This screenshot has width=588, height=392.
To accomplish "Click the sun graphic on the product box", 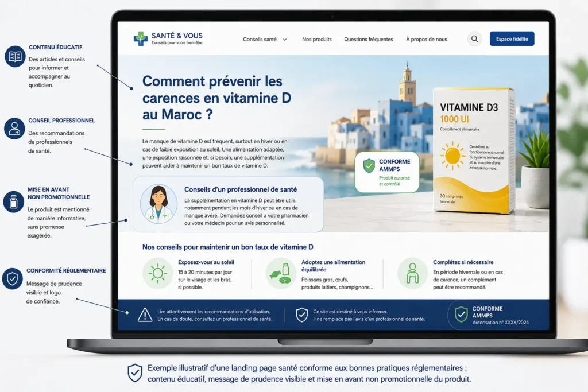I will 452,156.
